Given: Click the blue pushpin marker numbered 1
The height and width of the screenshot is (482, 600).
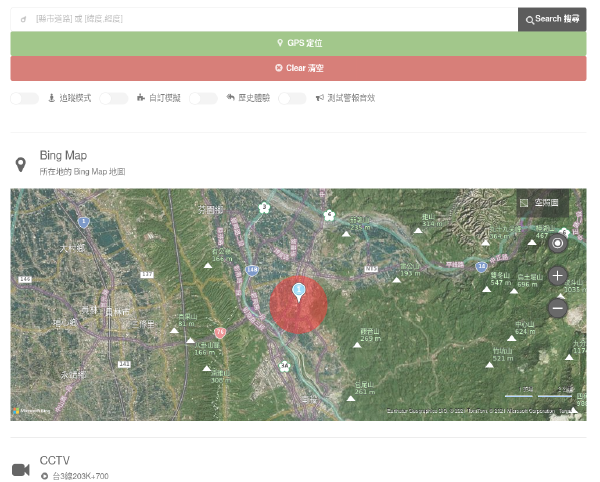Looking at the screenshot, I should [x=298, y=292].
